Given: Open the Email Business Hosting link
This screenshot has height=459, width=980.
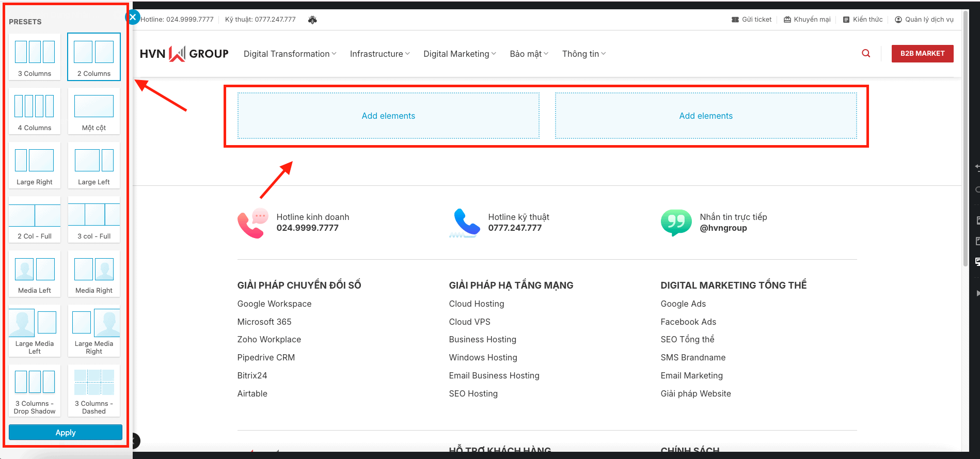Looking at the screenshot, I should point(494,375).
